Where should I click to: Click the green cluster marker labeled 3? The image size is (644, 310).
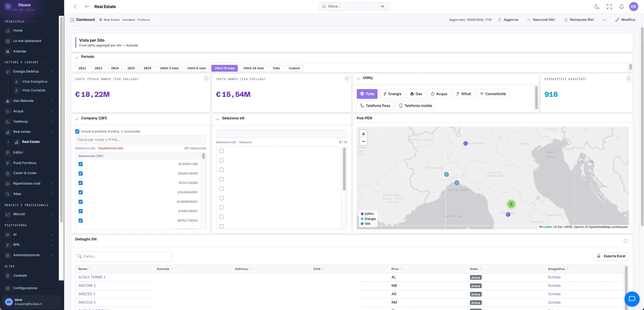pos(511,204)
